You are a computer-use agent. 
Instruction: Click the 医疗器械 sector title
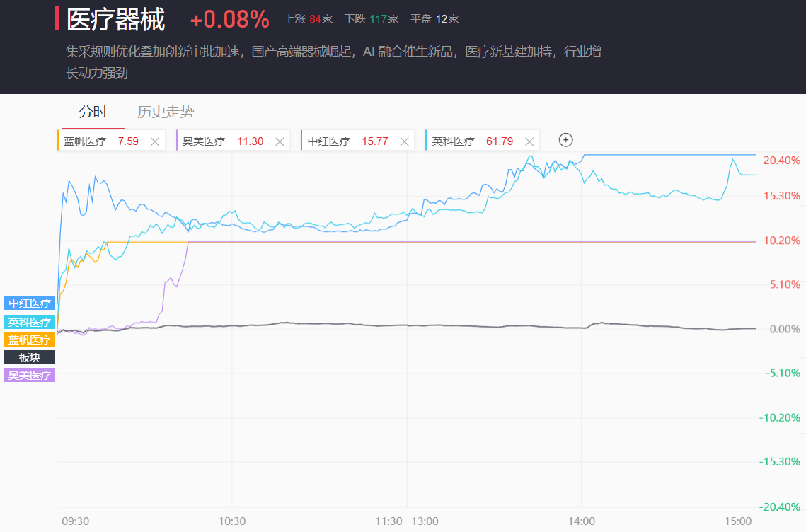click(x=116, y=20)
